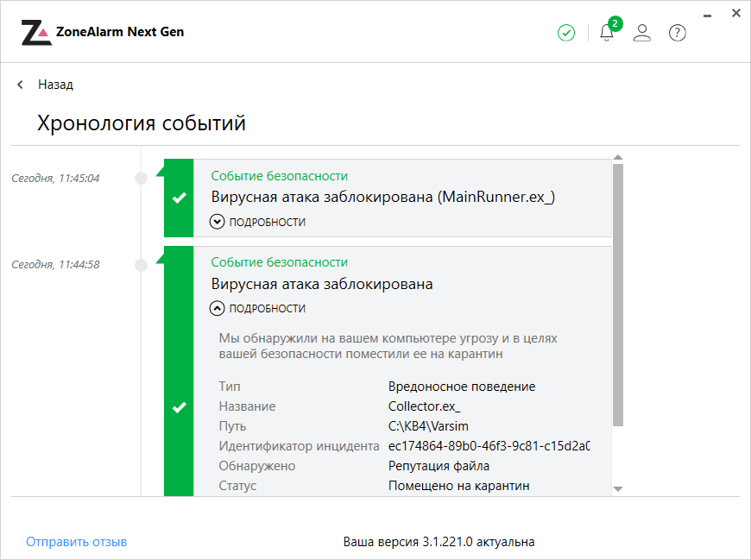
Task: Click the file name Collector.ex_
Action: coord(425,406)
